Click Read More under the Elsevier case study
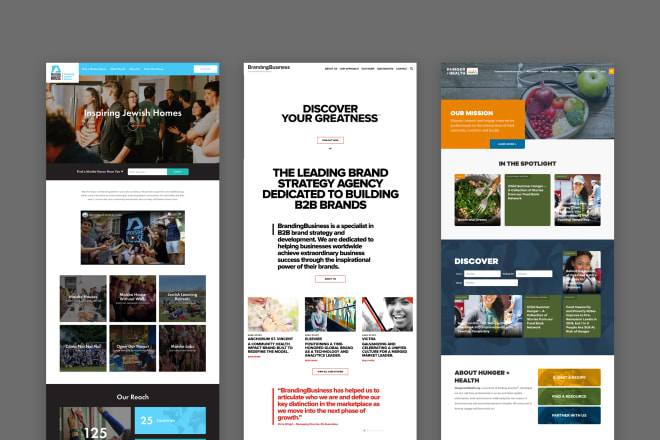Image resolution: width=660 pixels, height=440 pixels. coord(311,360)
